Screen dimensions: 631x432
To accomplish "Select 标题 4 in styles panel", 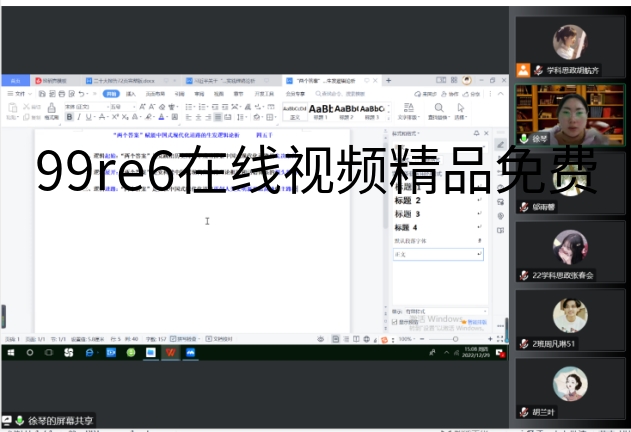I will point(438,227).
